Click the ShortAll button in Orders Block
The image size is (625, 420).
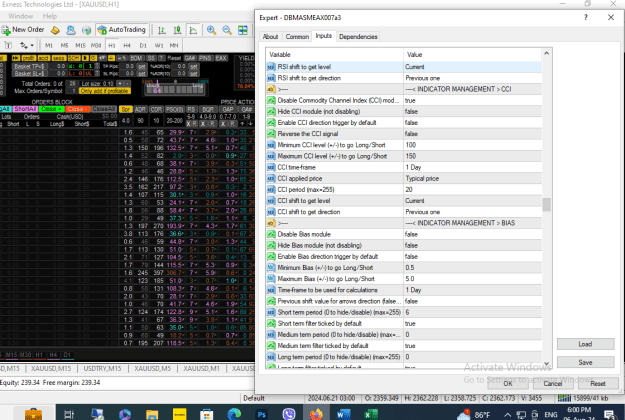coord(25,109)
